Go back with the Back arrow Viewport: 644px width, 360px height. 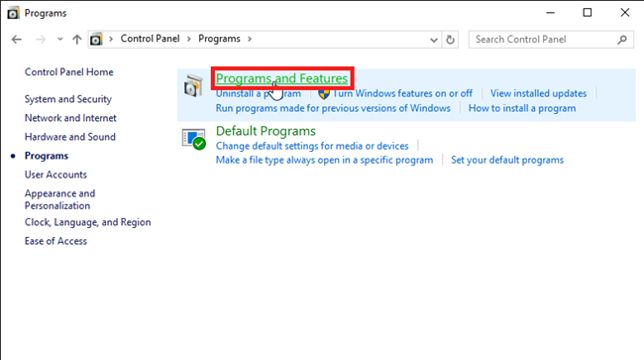[17, 40]
